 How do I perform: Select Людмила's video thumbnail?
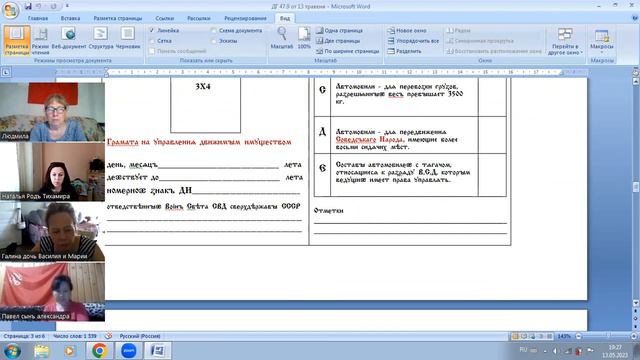[x=52, y=111]
